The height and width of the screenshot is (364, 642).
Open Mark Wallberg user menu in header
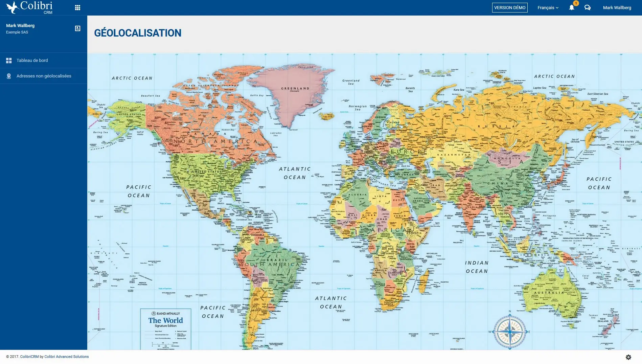[x=617, y=8]
